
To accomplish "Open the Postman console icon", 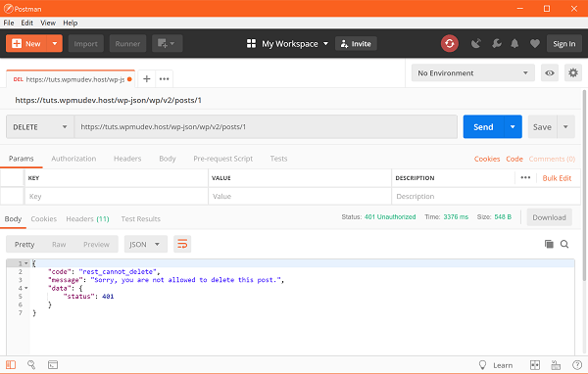I will click(53, 364).
